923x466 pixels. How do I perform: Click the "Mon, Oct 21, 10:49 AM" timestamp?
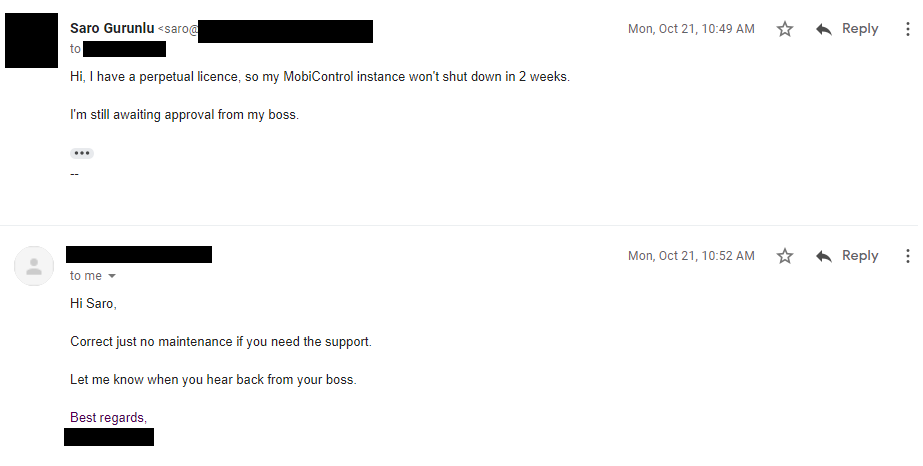pos(691,29)
